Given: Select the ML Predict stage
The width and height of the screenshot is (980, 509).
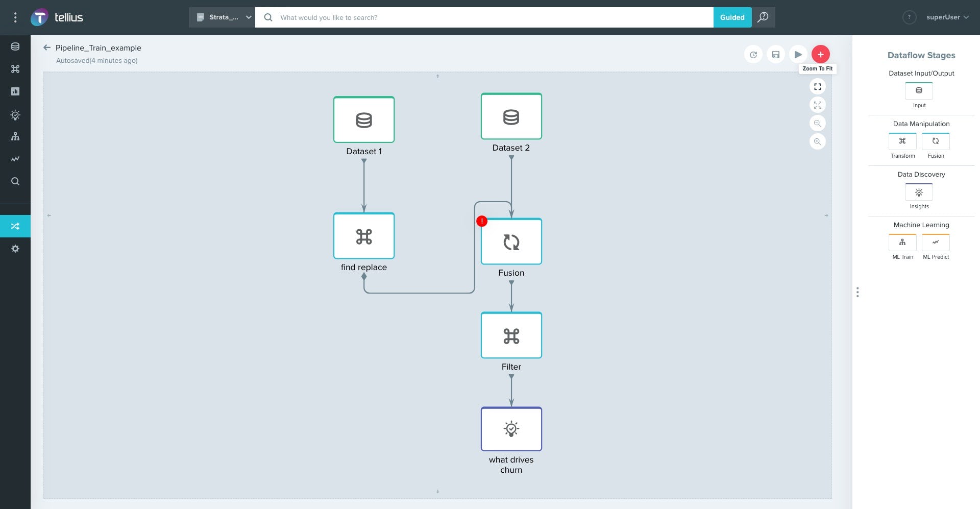Looking at the screenshot, I should [936, 243].
